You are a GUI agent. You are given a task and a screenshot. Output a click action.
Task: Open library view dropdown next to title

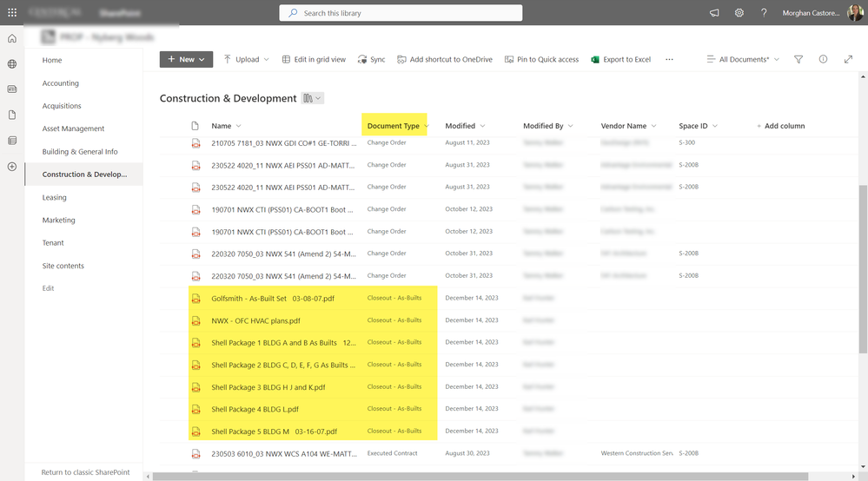[313, 98]
